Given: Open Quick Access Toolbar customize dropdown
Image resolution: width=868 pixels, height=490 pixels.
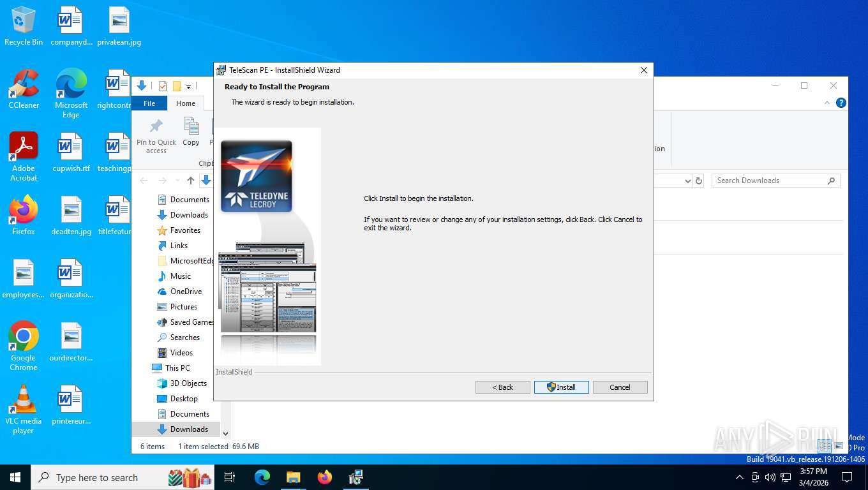Looking at the screenshot, I should tap(188, 86).
